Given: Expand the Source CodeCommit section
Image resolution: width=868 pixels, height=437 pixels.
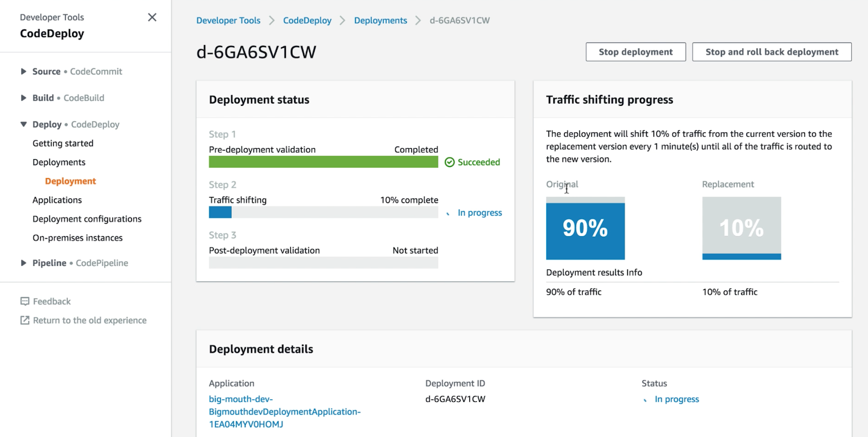Looking at the screenshot, I should coord(23,71).
